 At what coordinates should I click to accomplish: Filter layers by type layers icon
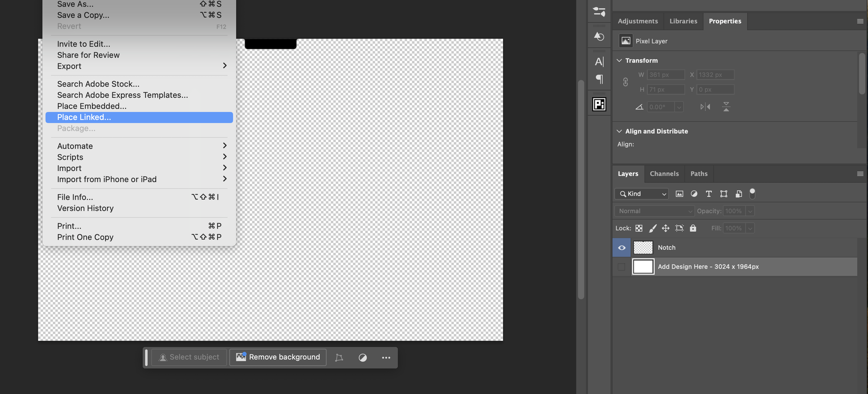click(709, 194)
